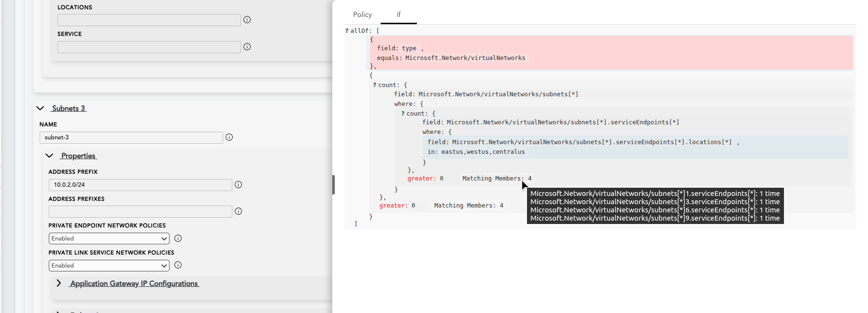This screenshot has height=313, width=868.
Task: Click the 'in: eastus,westus,centralus' line
Action: [476, 152]
